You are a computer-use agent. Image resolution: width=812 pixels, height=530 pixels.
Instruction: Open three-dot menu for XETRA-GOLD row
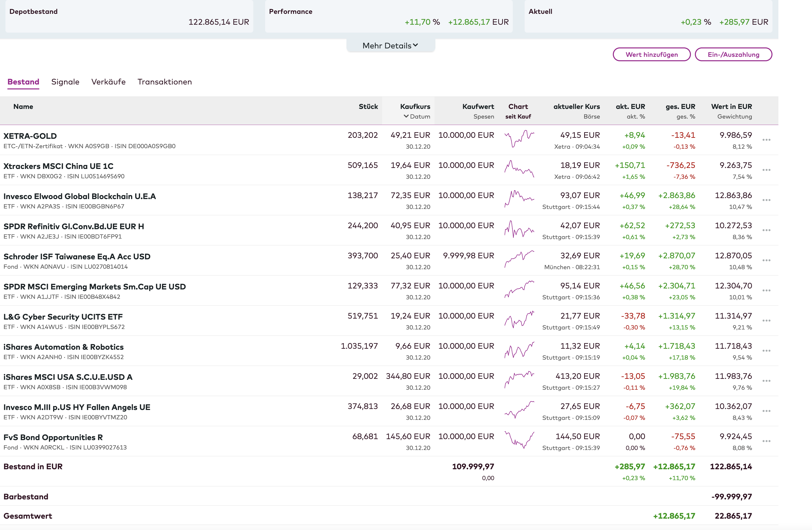click(766, 140)
